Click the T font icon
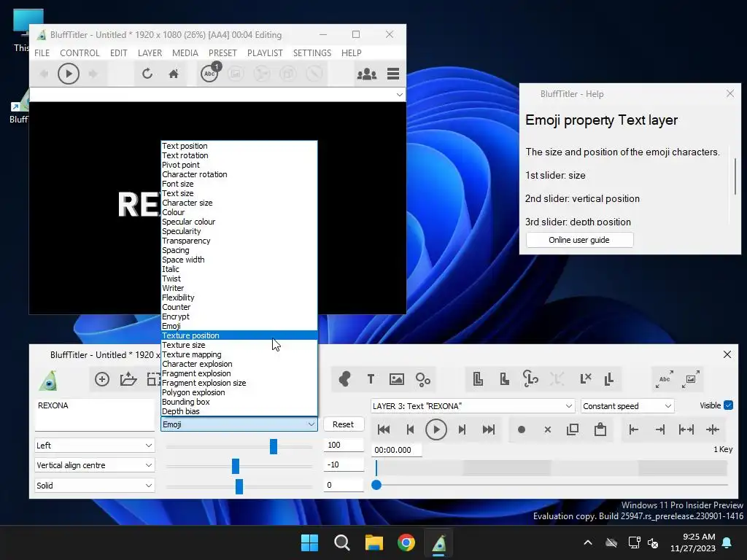Viewport: 747px width, 560px height. point(371,379)
